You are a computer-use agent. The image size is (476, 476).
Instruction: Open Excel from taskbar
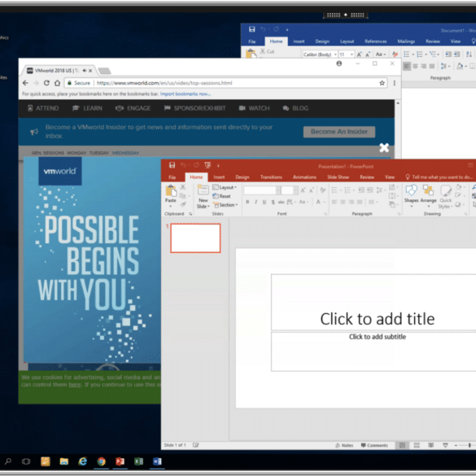139,461
